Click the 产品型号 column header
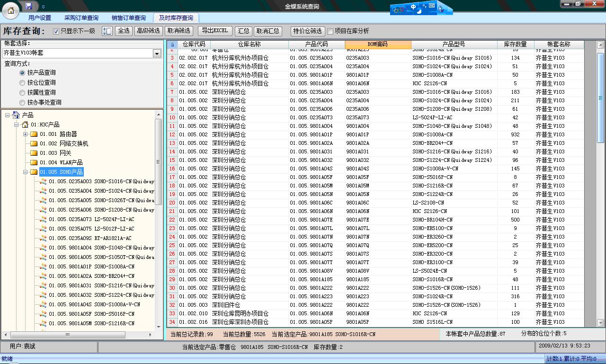606x364 pixels. pyautogui.click(x=454, y=44)
